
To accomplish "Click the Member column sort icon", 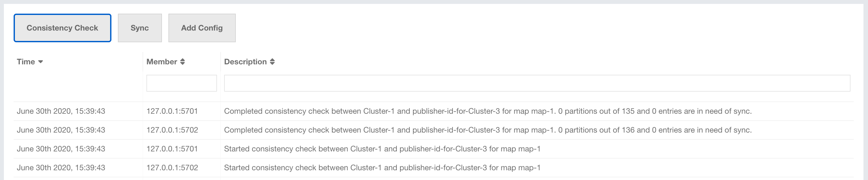I will (182, 62).
